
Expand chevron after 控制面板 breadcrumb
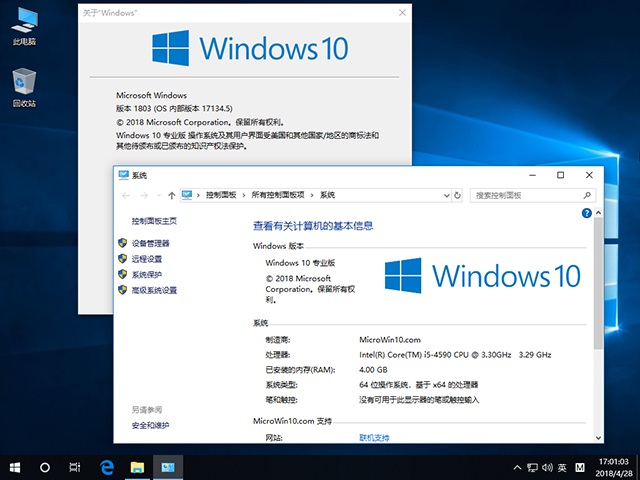(244, 195)
